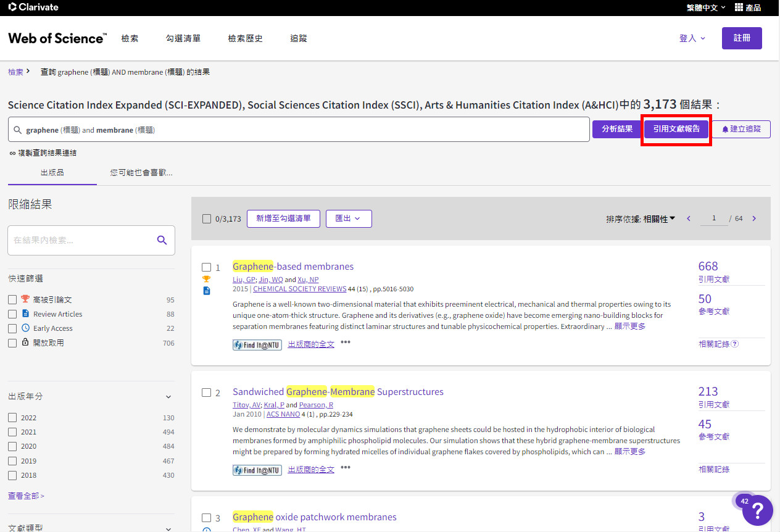Open more options dots for result 2
780x532 pixels.
pyautogui.click(x=346, y=468)
